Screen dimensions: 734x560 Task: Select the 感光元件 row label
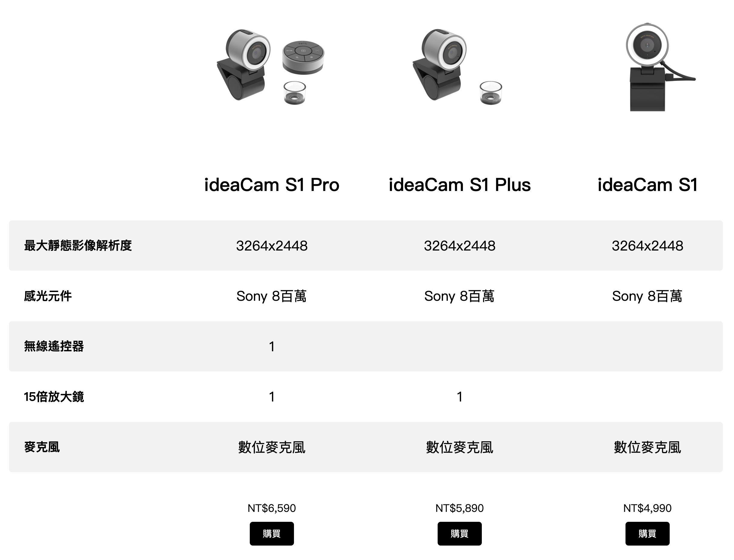48,296
